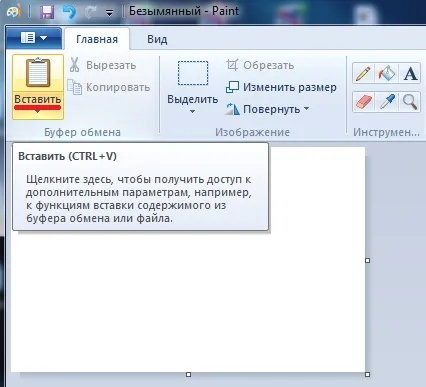The height and width of the screenshot is (387, 426).
Task: Switch to the Вид tab
Action: tap(157, 39)
